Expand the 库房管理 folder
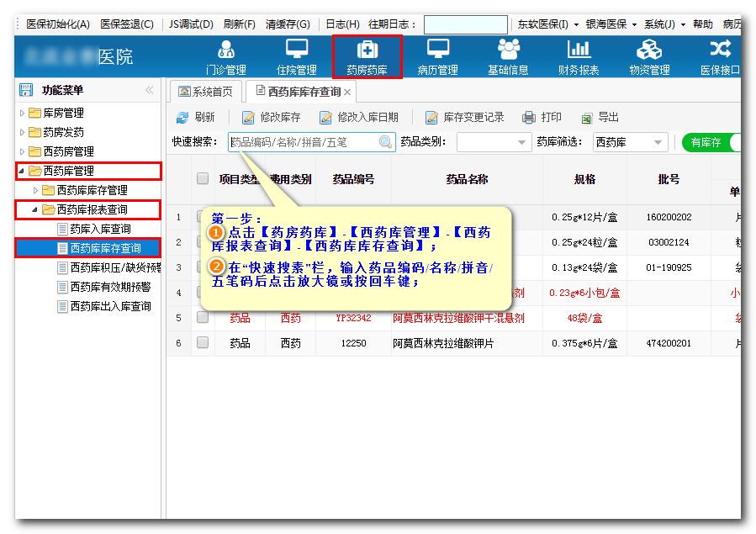Image resolution: width=756 pixels, height=534 pixels. click(22, 114)
